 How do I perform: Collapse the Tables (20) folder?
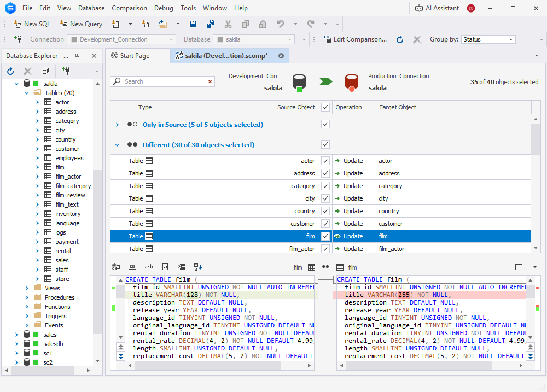point(27,93)
